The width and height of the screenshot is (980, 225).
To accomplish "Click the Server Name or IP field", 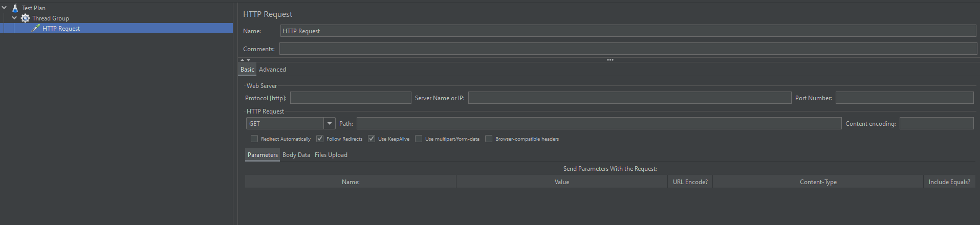I will [629, 98].
